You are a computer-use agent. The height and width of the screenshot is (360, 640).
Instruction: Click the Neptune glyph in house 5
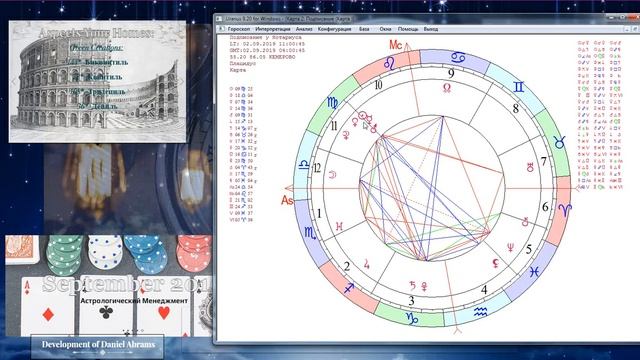tap(510, 247)
